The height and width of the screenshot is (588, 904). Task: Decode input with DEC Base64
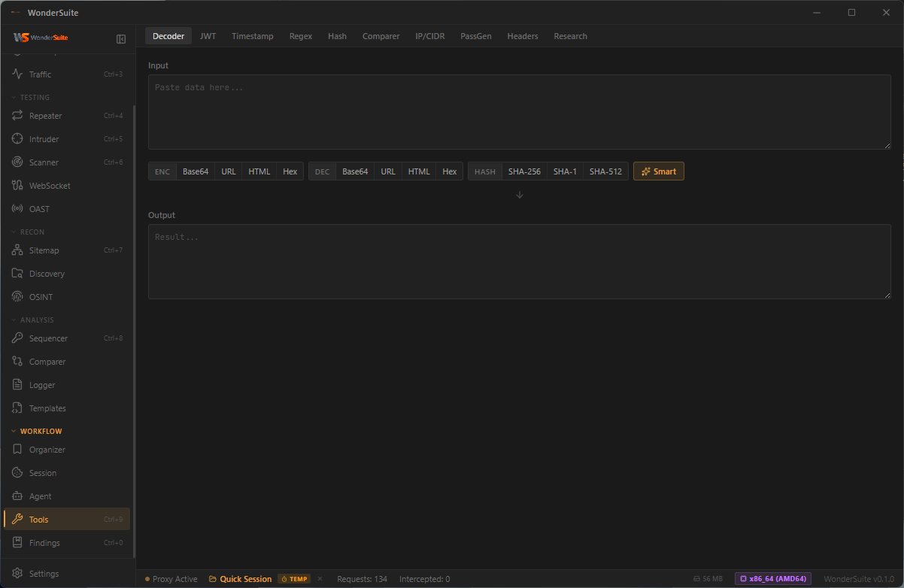355,171
